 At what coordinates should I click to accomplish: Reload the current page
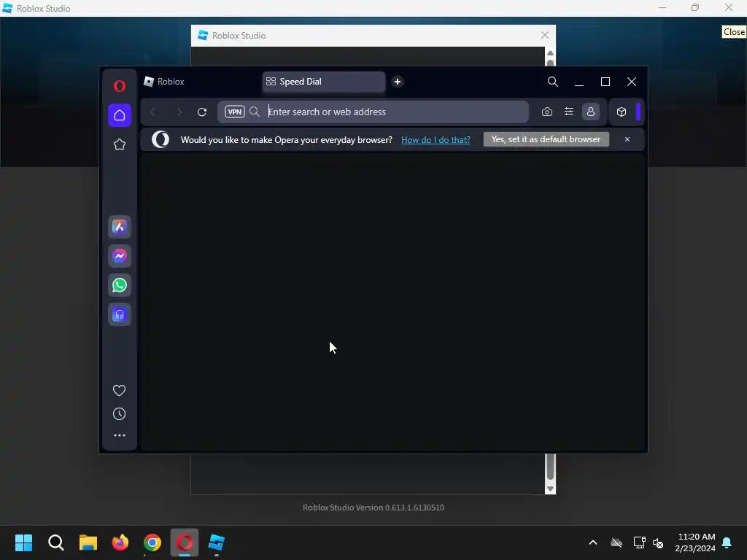(x=202, y=112)
